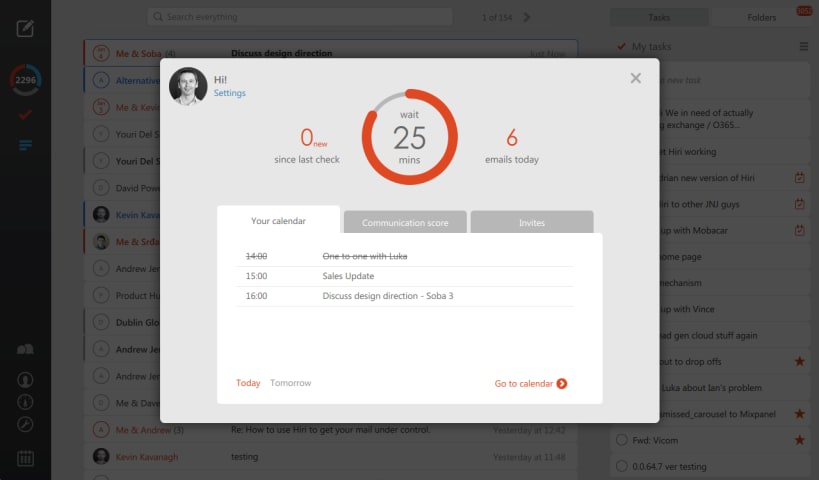Check off the '0.0.64.7 ver testing' task circle
This screenshot has height=480, width=819.
pos(622,466)
